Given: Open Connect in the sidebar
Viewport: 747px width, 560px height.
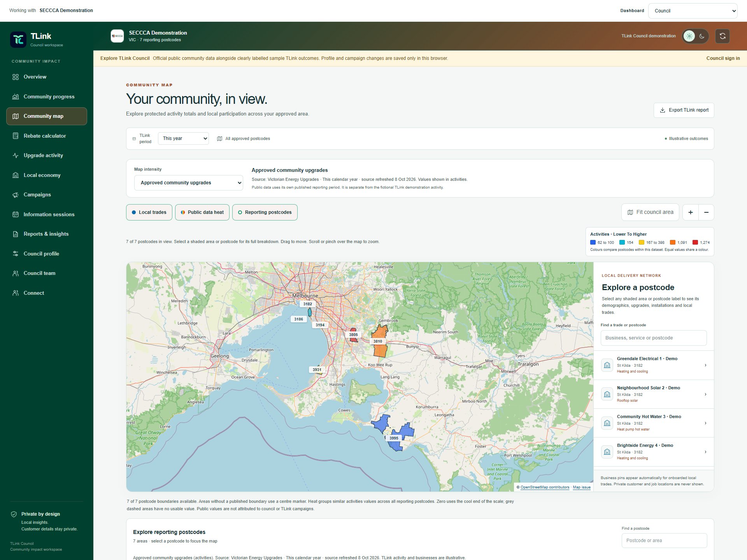Looking at the screenshot, I should 47,293.
